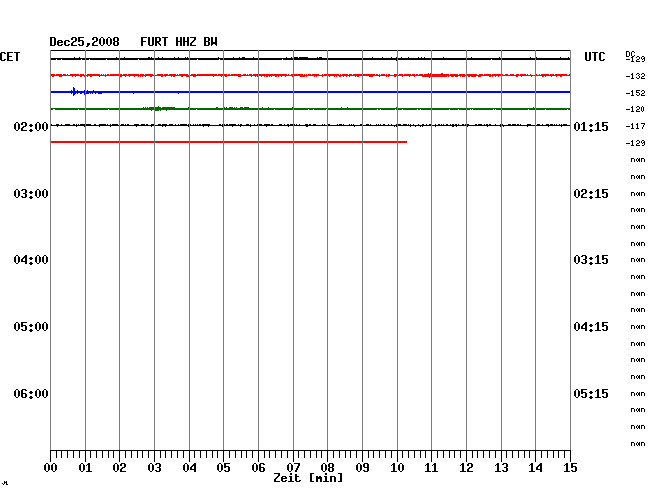Click the 04:15 UTC time label
The width and height of the screenshot is (650, 494).
pyautogui.click(x=591, y=327)
